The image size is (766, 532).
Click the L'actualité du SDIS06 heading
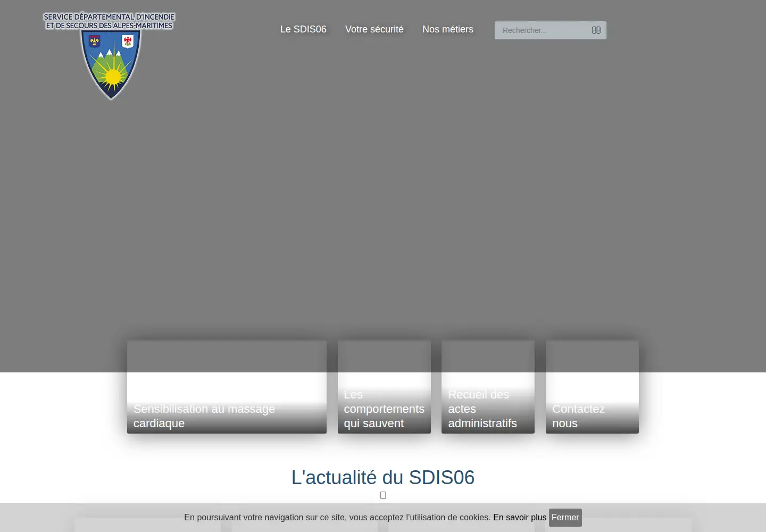383,477
